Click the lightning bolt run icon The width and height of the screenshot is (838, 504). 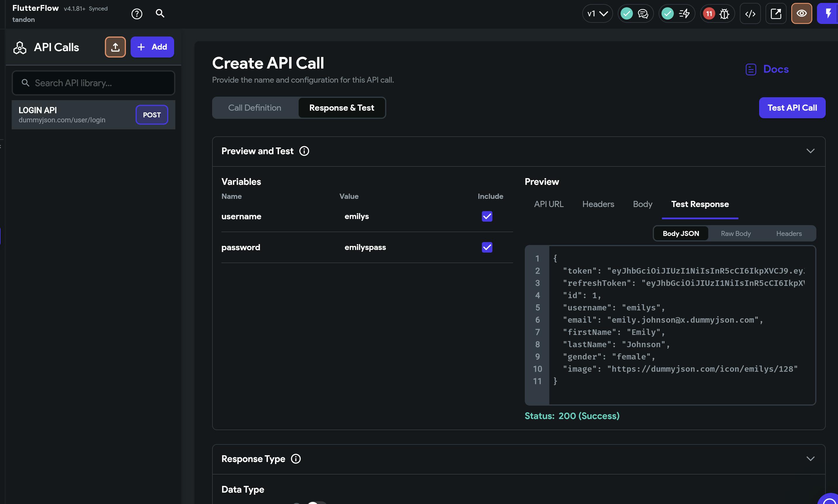[x=828, y=14]
